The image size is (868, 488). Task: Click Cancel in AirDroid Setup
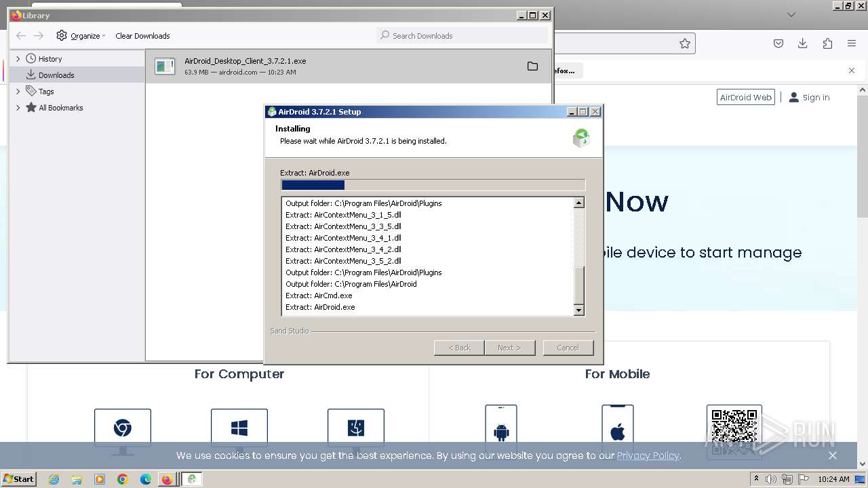click(568, 348)
